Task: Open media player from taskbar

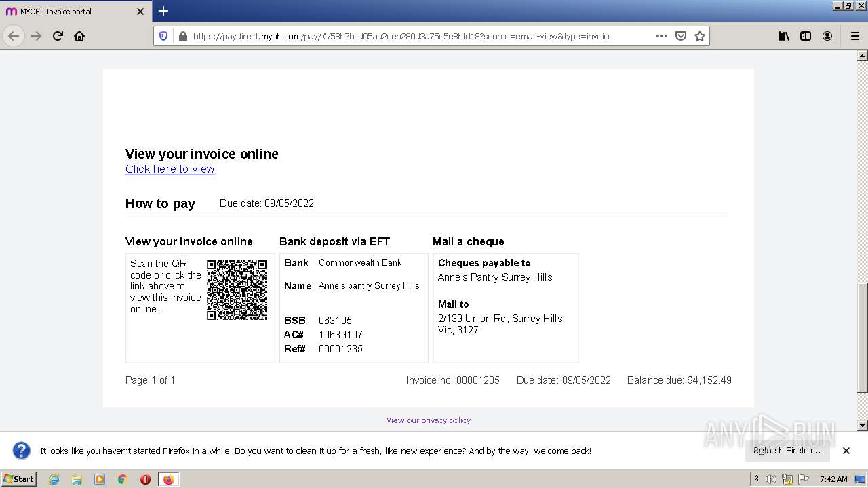Action: (x=100, y=479)
